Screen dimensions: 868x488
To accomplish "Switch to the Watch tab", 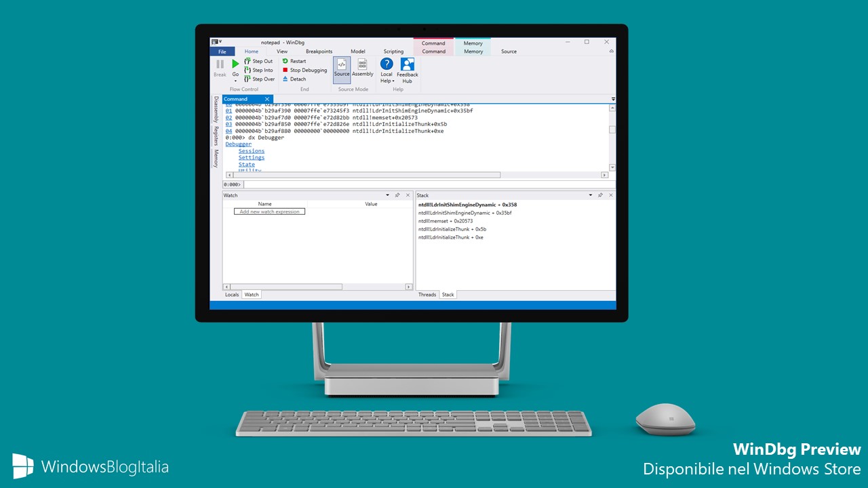I will click(x=252, y=295).
